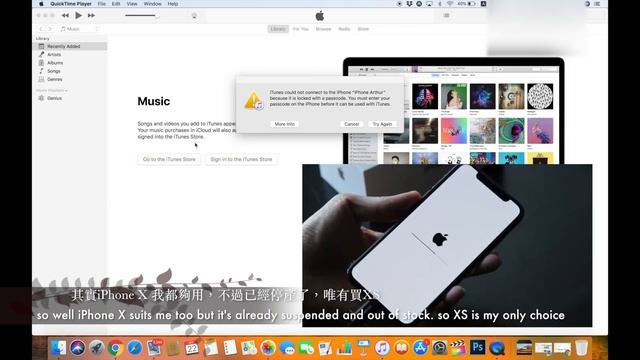Viewport: 640px width, 360px height.
Task: Click Sign in to the iTunes Store
Action: pos(241,159)
